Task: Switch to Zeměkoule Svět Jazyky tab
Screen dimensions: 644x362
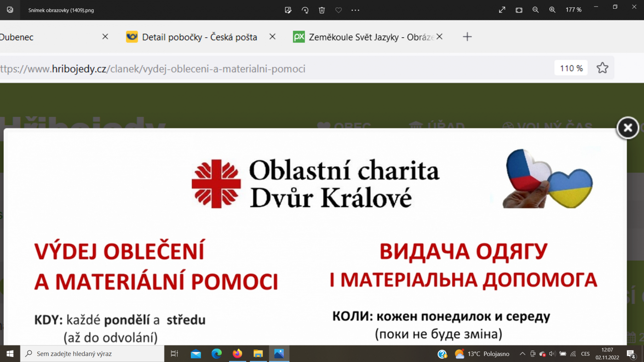Action: click(x=371, y=37)
